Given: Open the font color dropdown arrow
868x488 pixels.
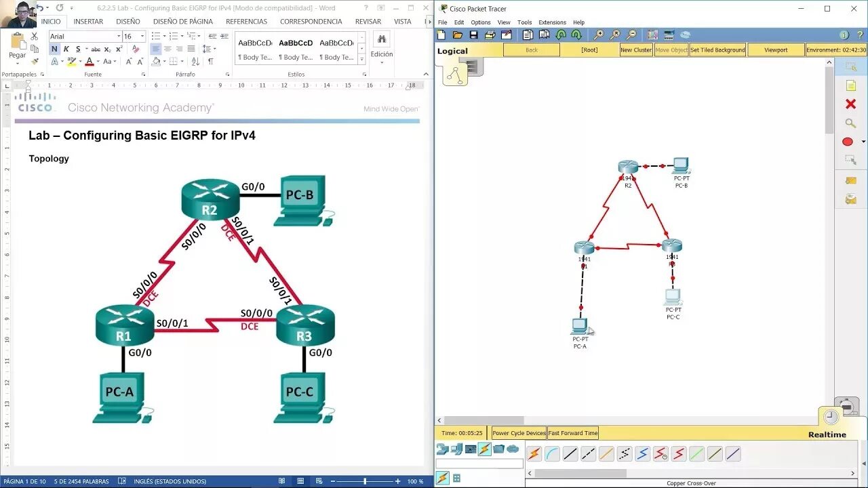Looking at the screenshot, I should click(98, 62).
